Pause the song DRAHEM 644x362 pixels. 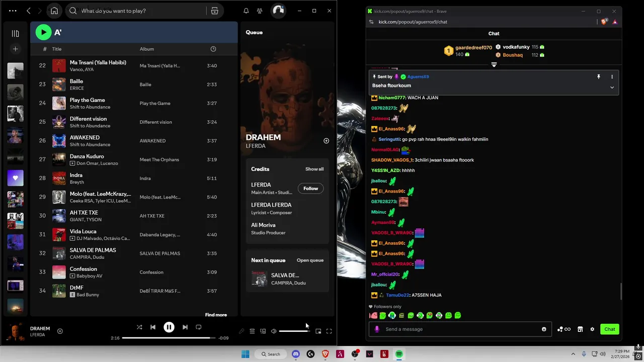tap(169, 327)
